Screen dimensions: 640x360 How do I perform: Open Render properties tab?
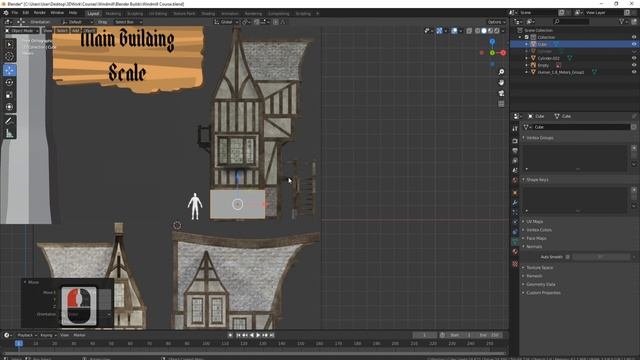pos(515,141)
